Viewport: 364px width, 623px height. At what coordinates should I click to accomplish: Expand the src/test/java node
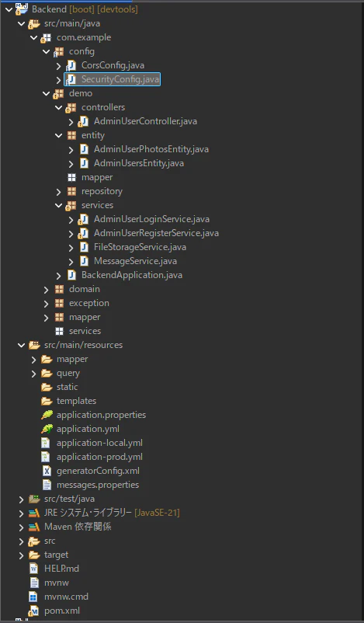(21, 499)
